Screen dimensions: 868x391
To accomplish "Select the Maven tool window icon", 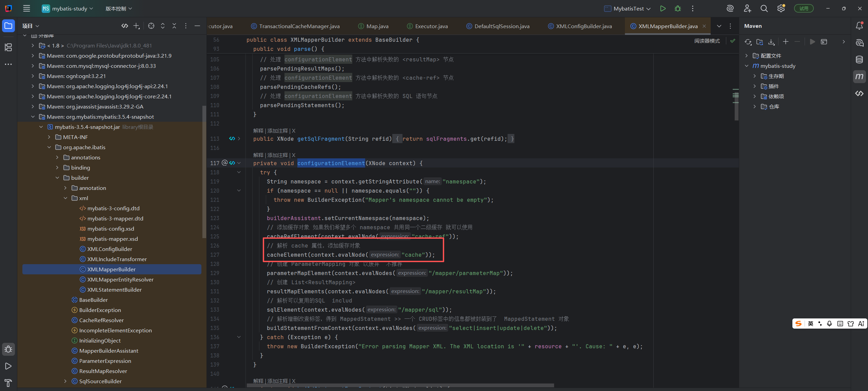I will (x=859, y=76).
